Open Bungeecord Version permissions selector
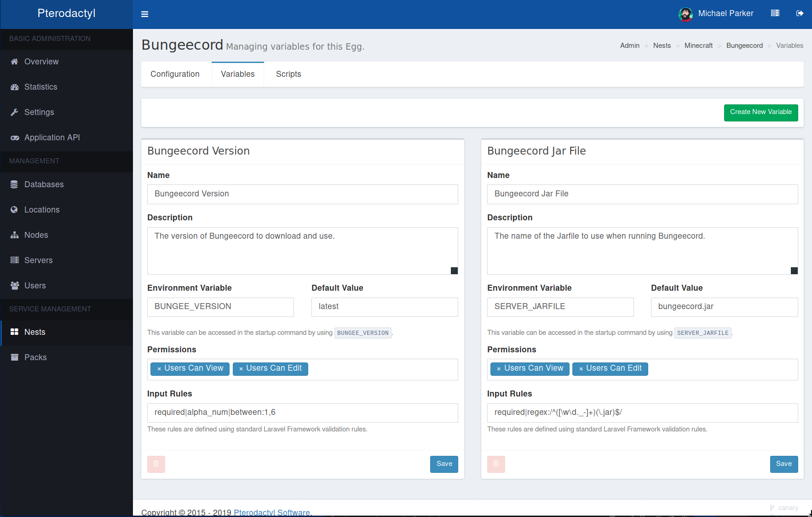812x517 pixels. [382, 369]
